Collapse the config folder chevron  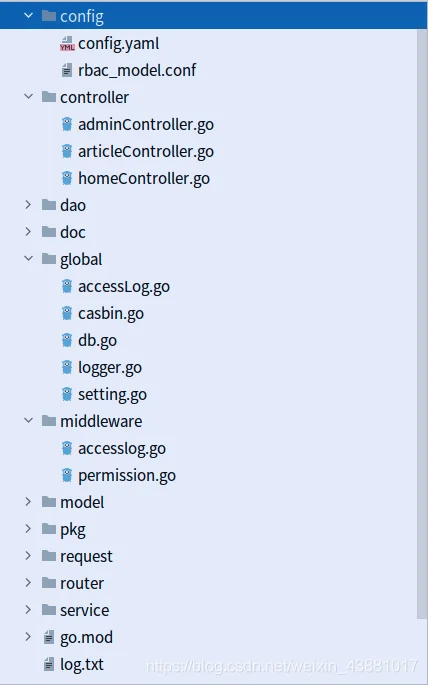28,16
